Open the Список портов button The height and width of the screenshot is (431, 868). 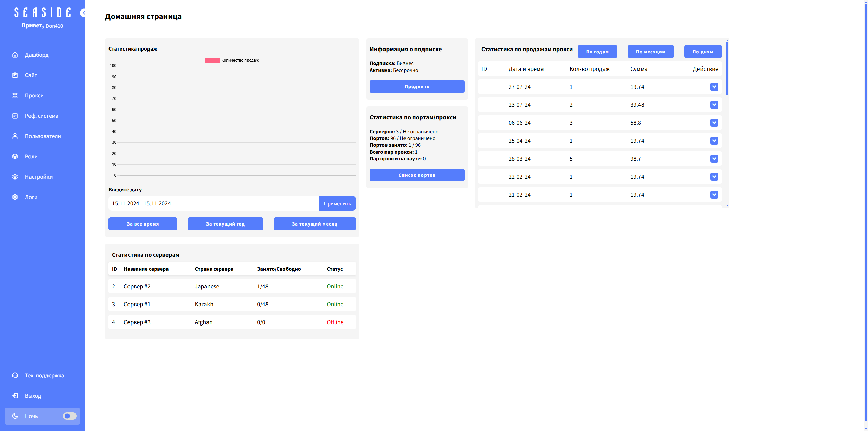click(417, 175)
